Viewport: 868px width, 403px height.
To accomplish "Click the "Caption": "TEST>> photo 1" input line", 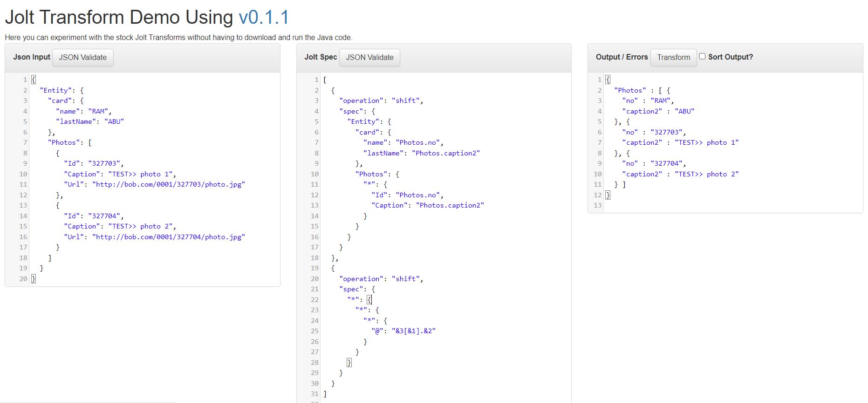I will (x=120, y=174).
